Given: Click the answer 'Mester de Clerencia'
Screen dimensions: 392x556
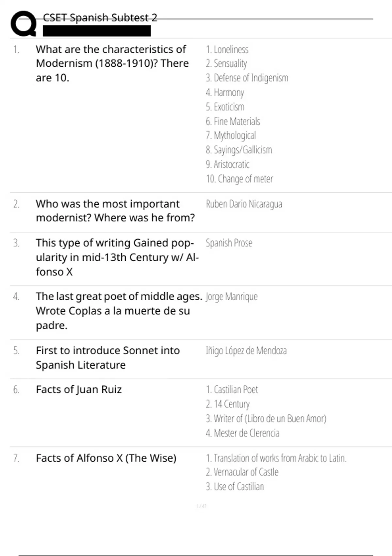Looking at the screenshot, I should 243,433.
